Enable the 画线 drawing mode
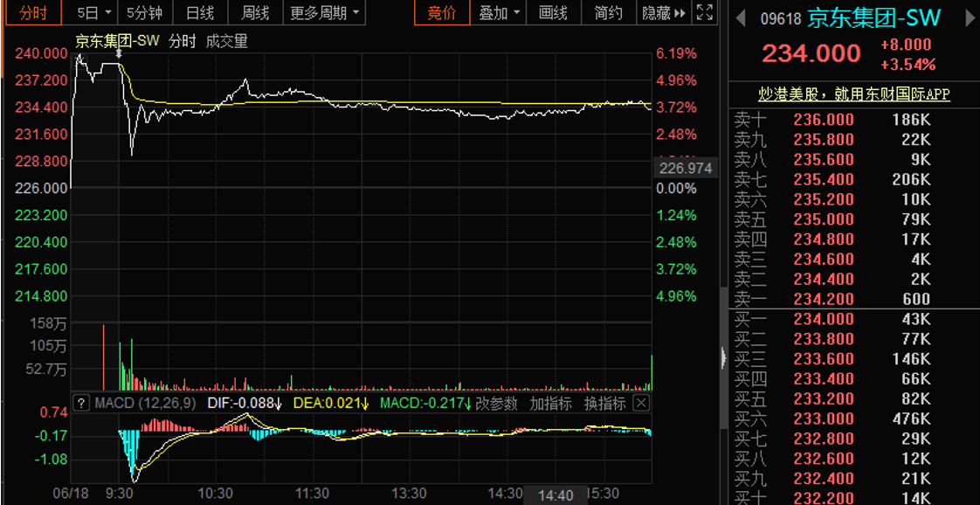This screenshot has width=980, height=505. coord(554,12)
